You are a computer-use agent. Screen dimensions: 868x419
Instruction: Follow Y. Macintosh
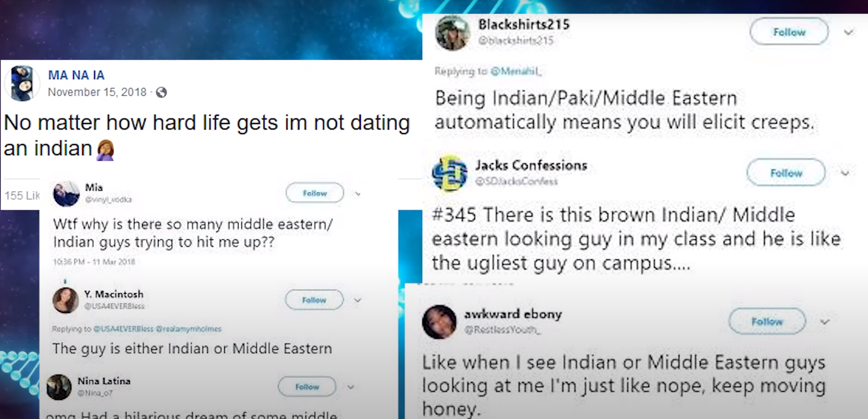[x=314, y=300]
